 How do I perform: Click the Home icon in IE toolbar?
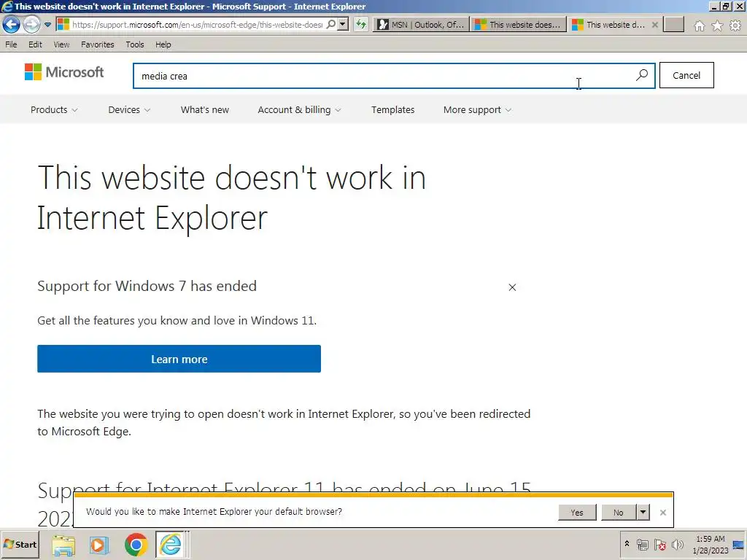tap(699, 26)
